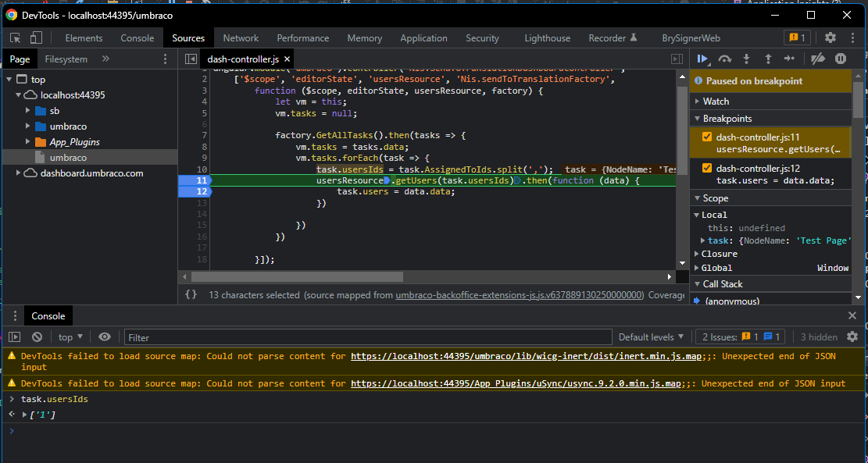Expand the App_Plugins folder
The image size is (868, 463).
pos(27,142)
